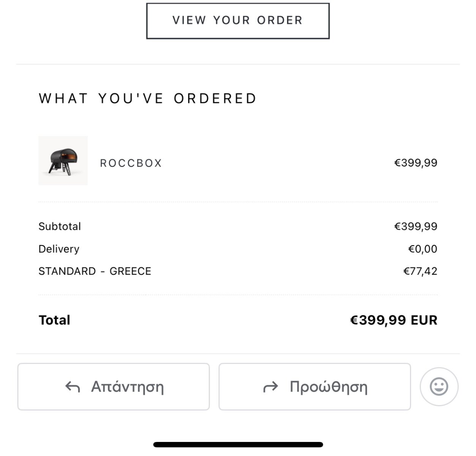
Task: Click the Απάντηση text label
Action: point(128,387)
